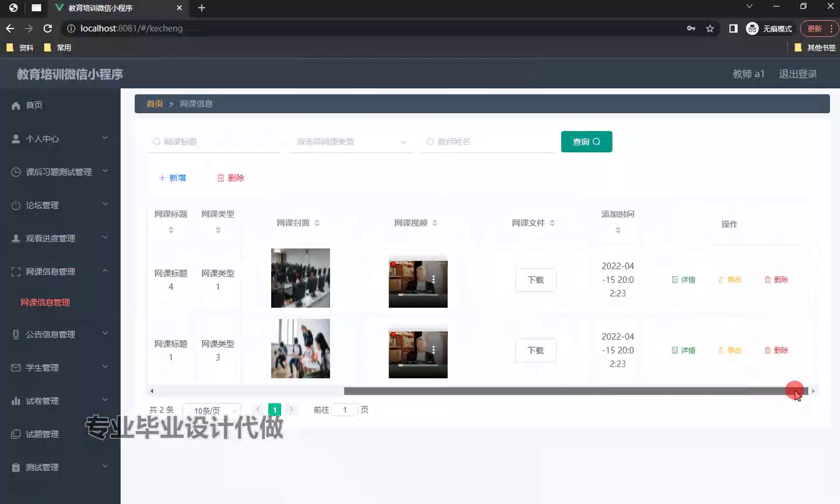The height and width of the screenshot is (504, 840).
Task: Bookmark this page with star icon
Action: pos(710,29)
